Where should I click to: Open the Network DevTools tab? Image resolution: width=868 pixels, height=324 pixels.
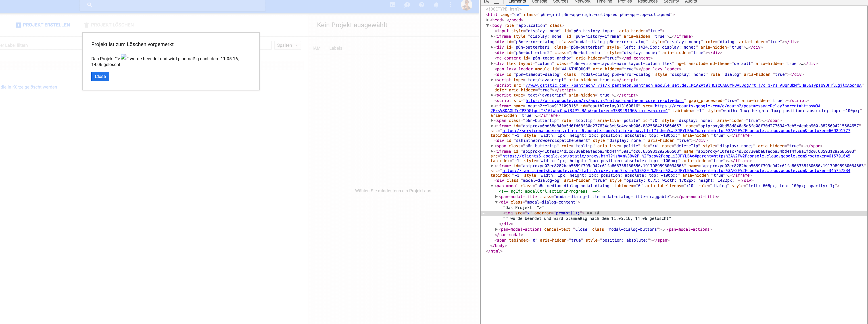582,2
